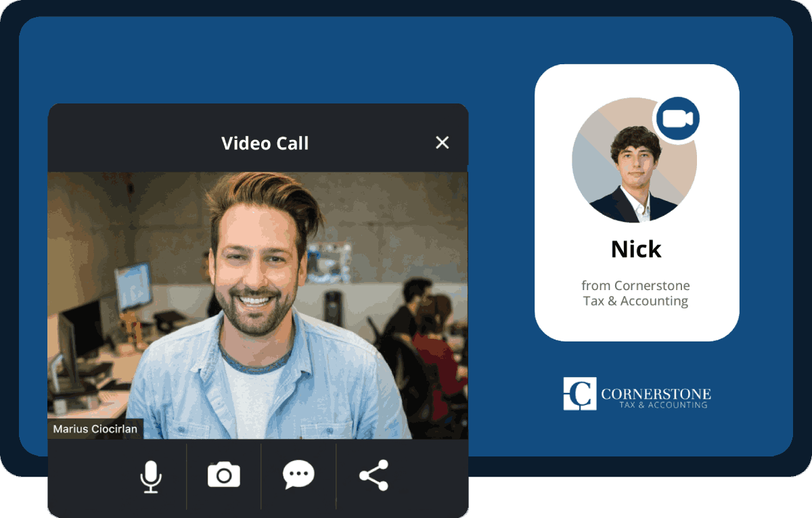The image size is (812, 518).
Task: Close the Video Call window
Action: click(443, 143)
